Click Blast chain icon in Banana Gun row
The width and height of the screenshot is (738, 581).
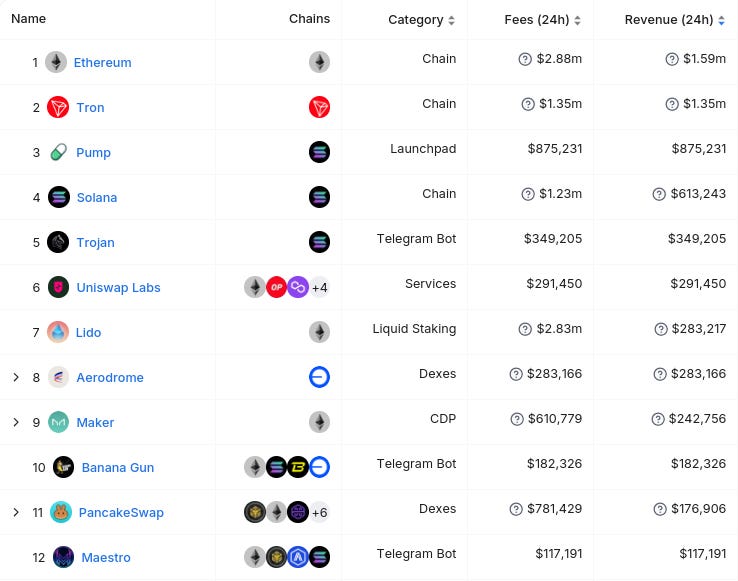(297, 467)
